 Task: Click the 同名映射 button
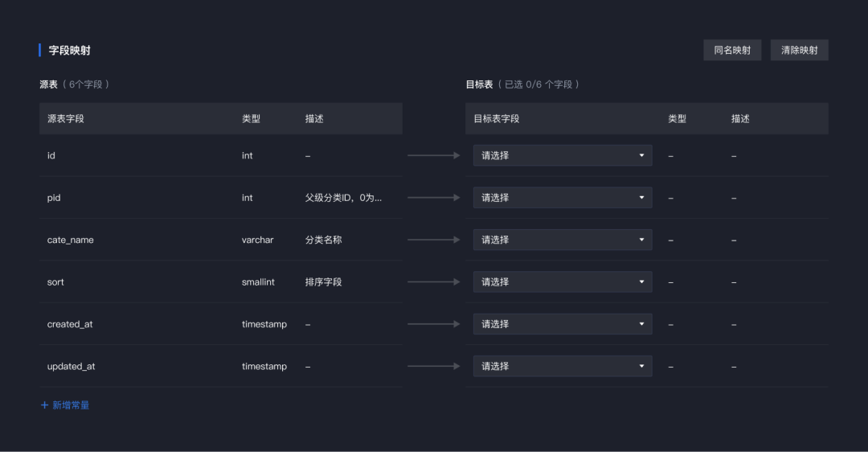732,50
